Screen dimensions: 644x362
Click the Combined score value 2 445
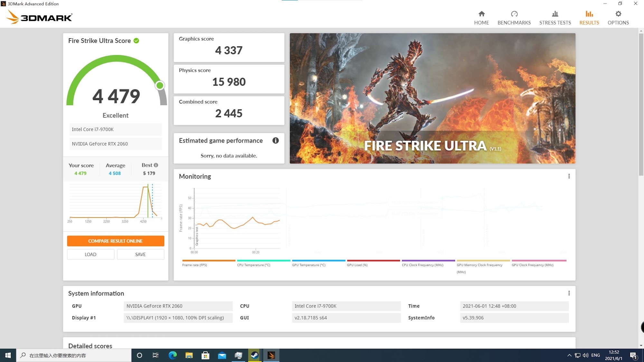(229, 114)
